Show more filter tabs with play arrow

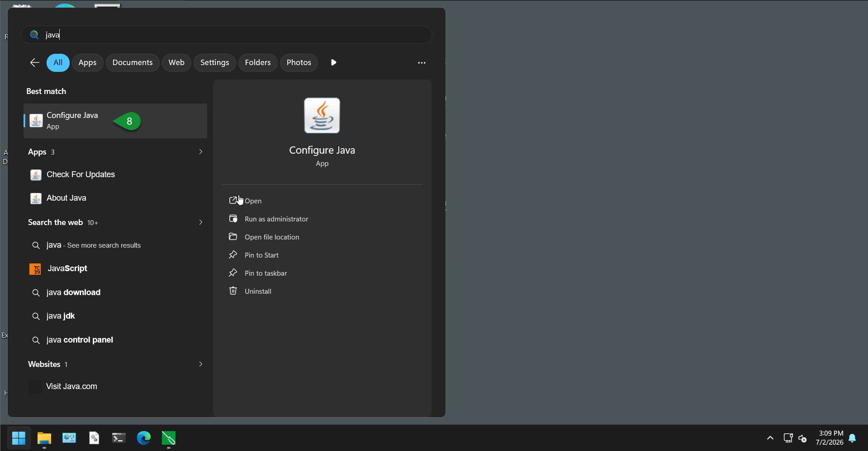tap(333, 62)
